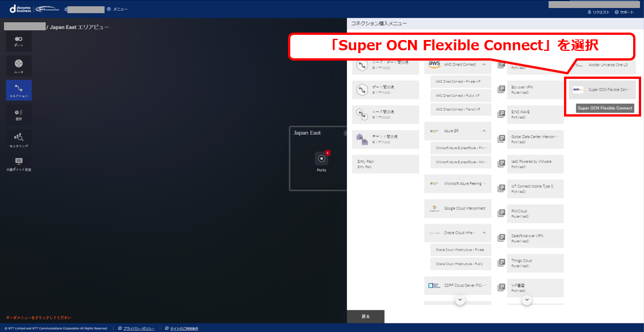Select Oracle Cloud Infrastructure - Private
Screen dimensions: 644x332
click(x=461, y=250)
